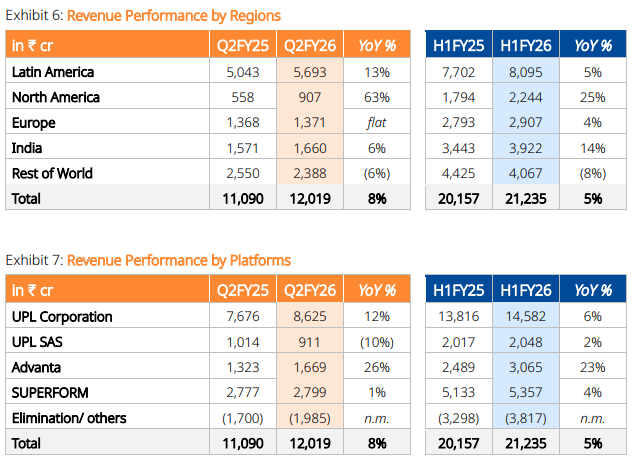Select the North America row label
This screenshot has width=633, height=468.
54,97
